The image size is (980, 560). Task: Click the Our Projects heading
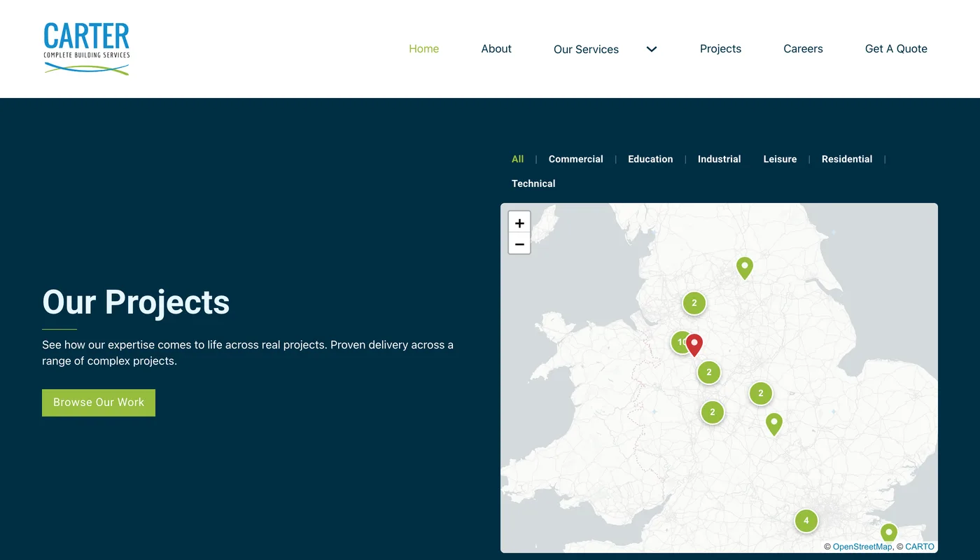[x=136, y=302]
